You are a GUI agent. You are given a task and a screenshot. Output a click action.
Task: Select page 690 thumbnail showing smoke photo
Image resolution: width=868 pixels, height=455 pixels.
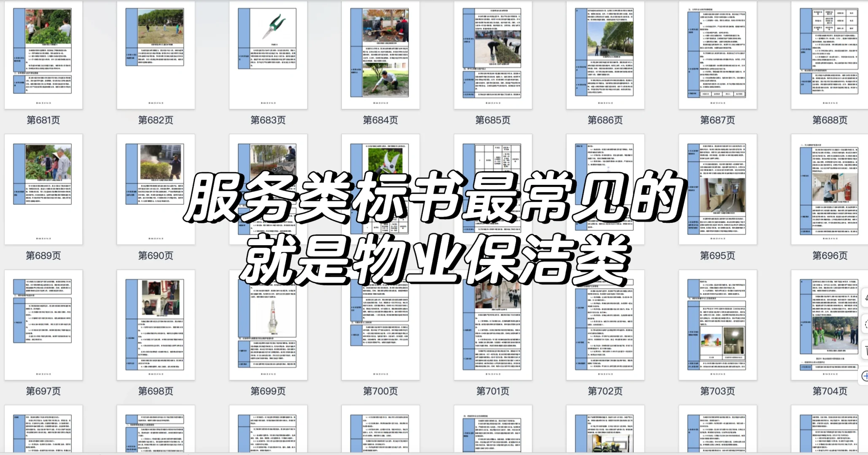pyautogui.click(x=156, y=190)
